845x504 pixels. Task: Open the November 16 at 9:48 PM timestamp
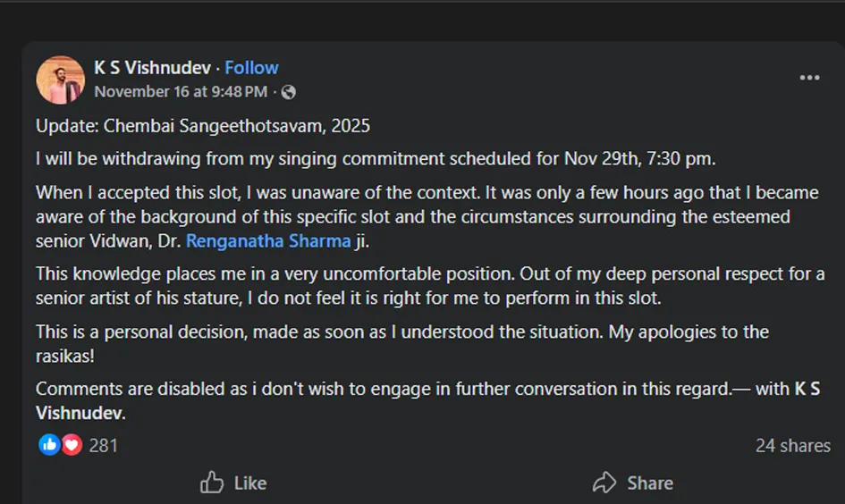[x=181, y=92]
